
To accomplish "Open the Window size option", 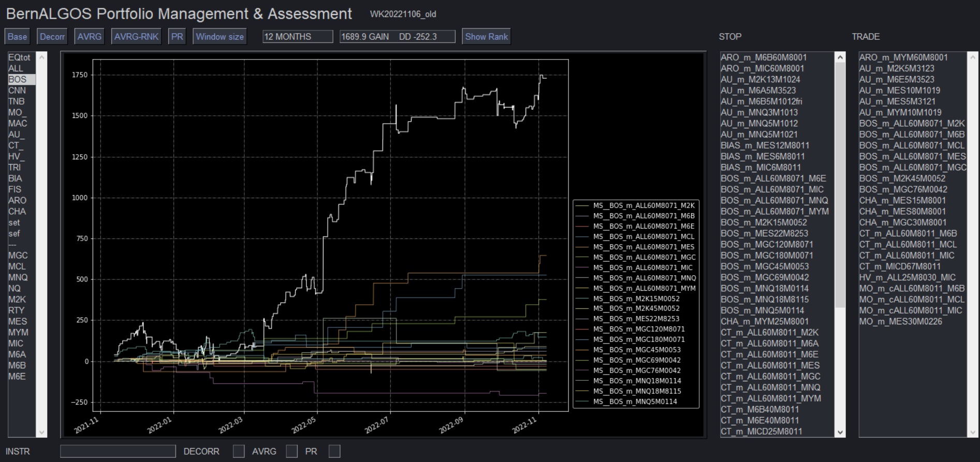I will (x=220, y=37).
